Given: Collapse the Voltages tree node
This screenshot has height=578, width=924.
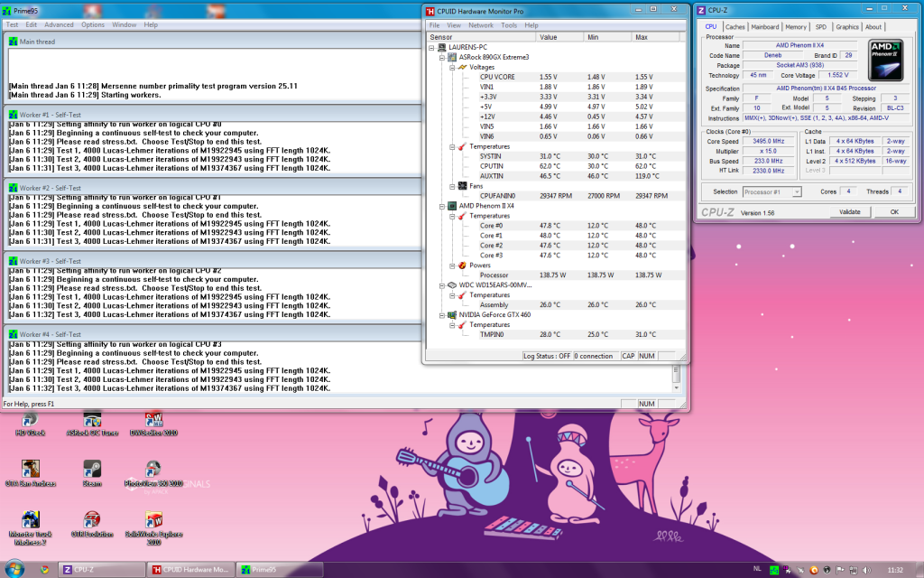Looking at the screenshot, I should pos(453,67).
